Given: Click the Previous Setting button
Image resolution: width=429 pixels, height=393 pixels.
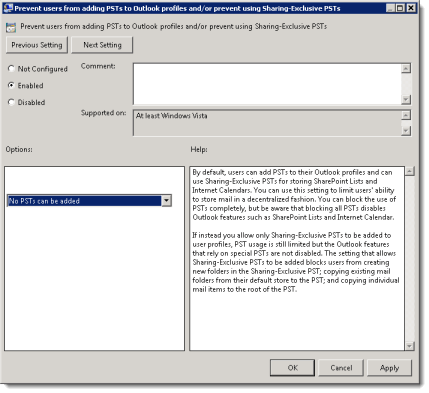Looking at the screenshot, I should click(37, 45).
